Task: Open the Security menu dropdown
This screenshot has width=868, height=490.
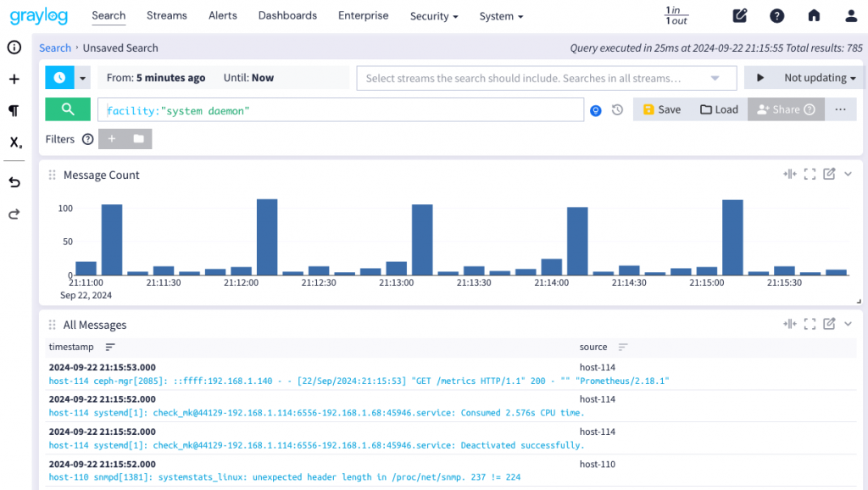Action: point(434,16)
